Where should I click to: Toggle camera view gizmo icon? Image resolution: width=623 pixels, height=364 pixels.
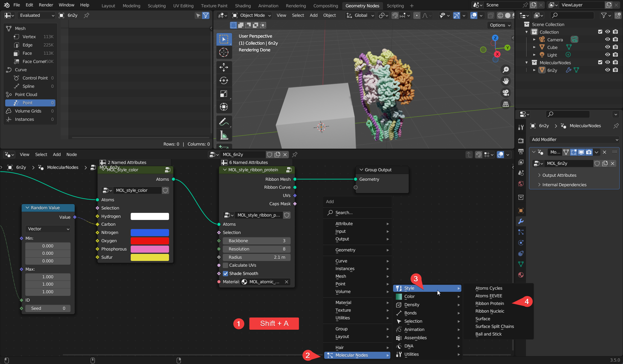pos(506,93)
